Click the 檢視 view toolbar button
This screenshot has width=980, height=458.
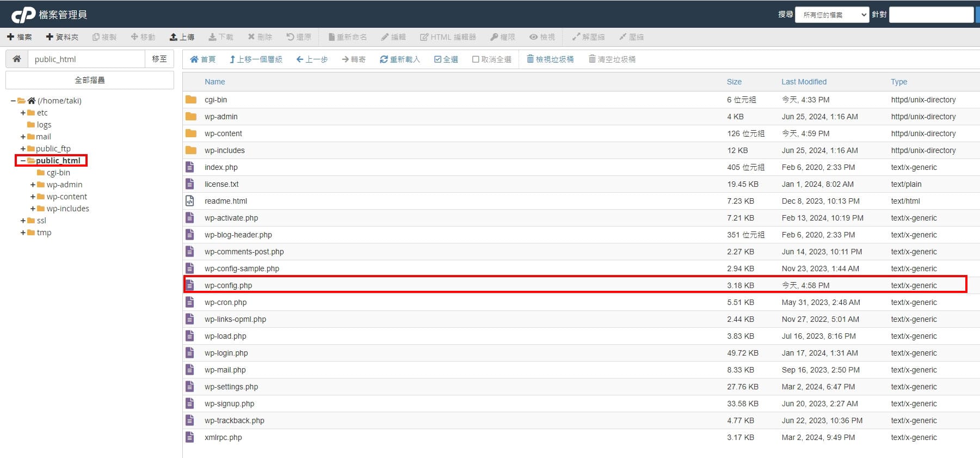tap(543, 37)
